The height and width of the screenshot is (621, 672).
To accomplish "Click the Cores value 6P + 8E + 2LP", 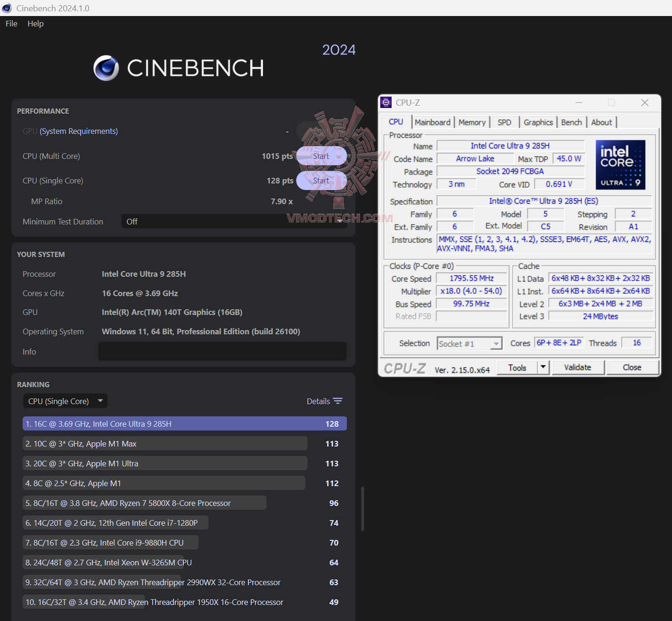I will pos(559,343).
